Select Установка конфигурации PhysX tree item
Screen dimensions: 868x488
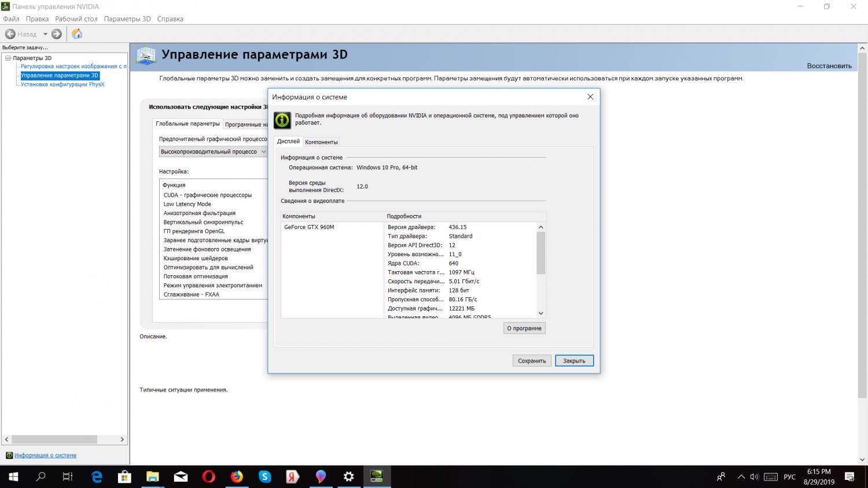tap(62, 84)
